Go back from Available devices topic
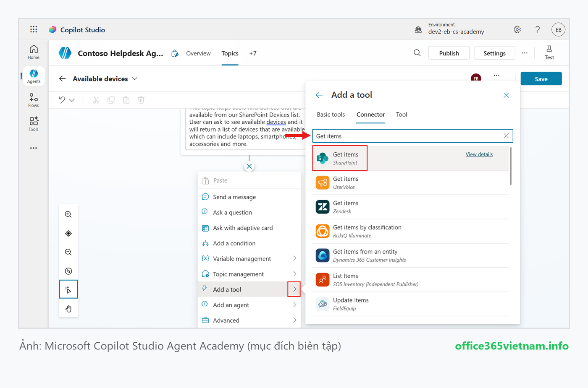The width and height of the screenshot is (588, 388). (x=63, y=78)
